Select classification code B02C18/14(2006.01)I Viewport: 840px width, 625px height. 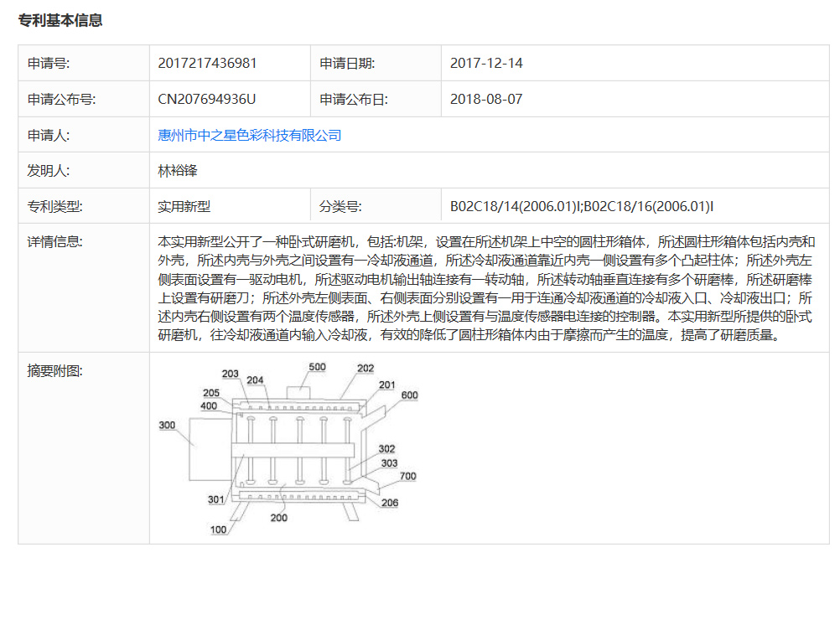click(x=516, y=206)
